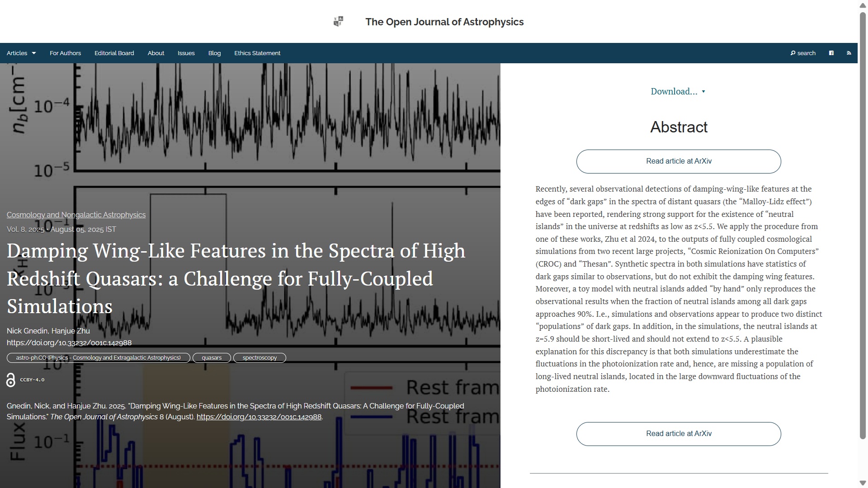
Task: Click the Facebook icon in navbar
Action: click(x=831, y=53)
